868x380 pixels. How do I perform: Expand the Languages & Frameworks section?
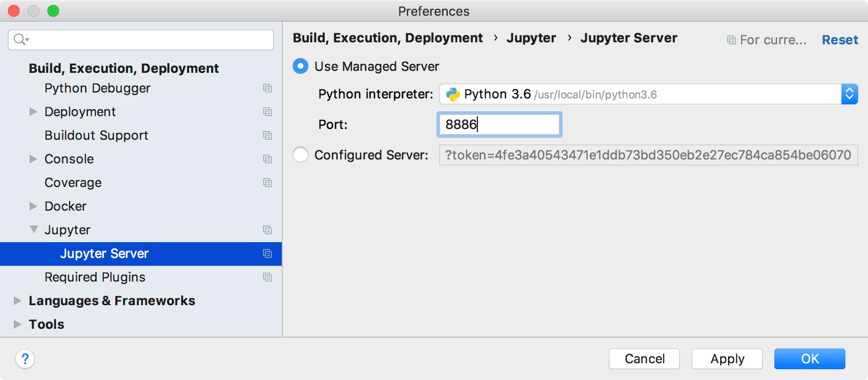pos(18,301)
